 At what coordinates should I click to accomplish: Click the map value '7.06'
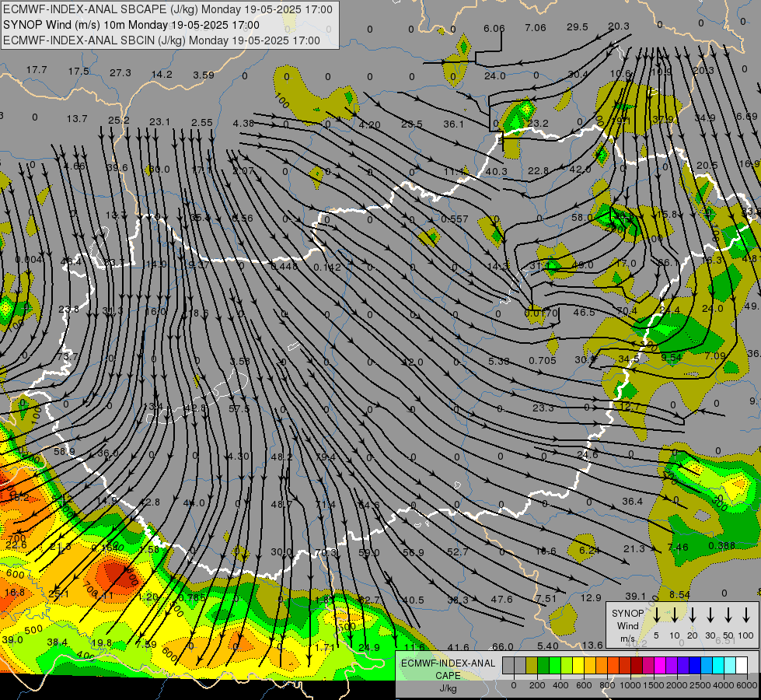[x=536, y=28]
